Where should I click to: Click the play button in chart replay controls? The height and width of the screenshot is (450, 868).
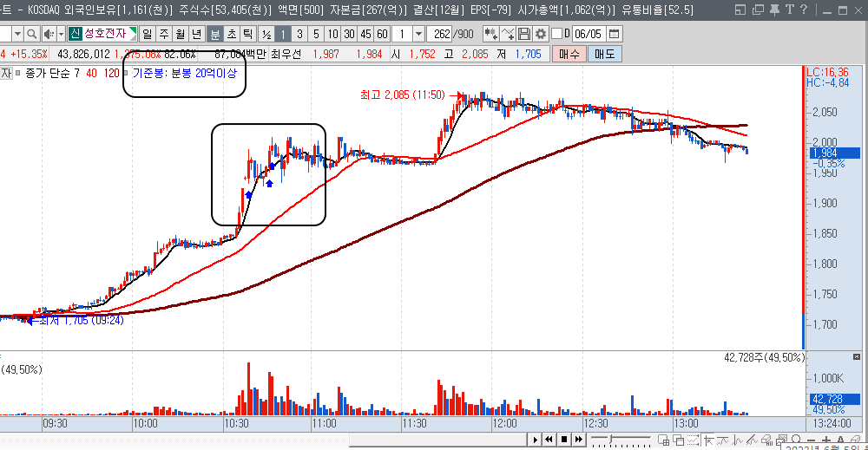point(536,440)
